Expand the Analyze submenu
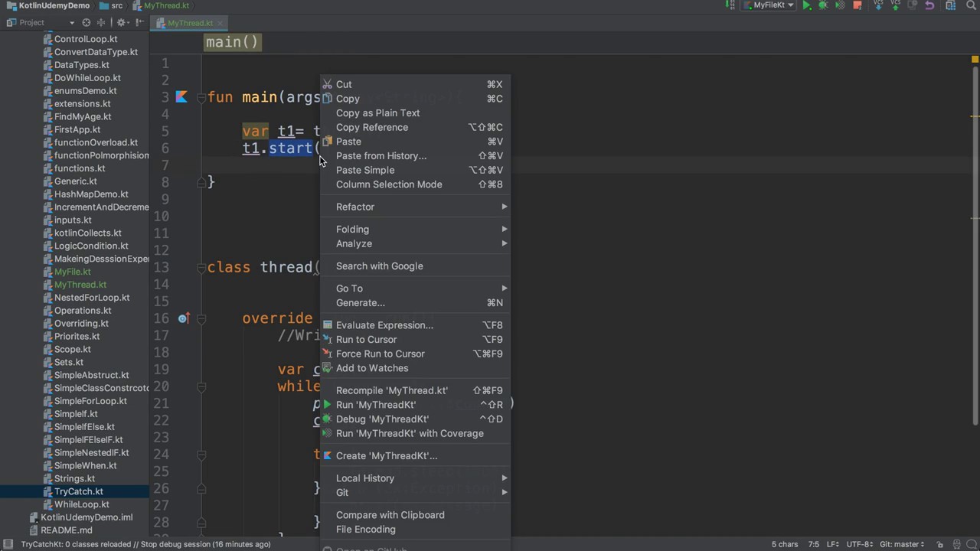The height and width of the screenshot is (551, 980). click(x=414, y=243)
